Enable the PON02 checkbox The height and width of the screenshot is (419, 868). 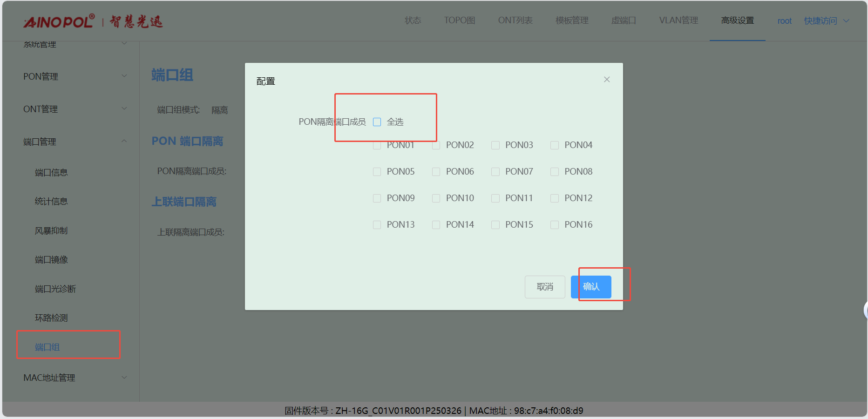tap(436, 145)
